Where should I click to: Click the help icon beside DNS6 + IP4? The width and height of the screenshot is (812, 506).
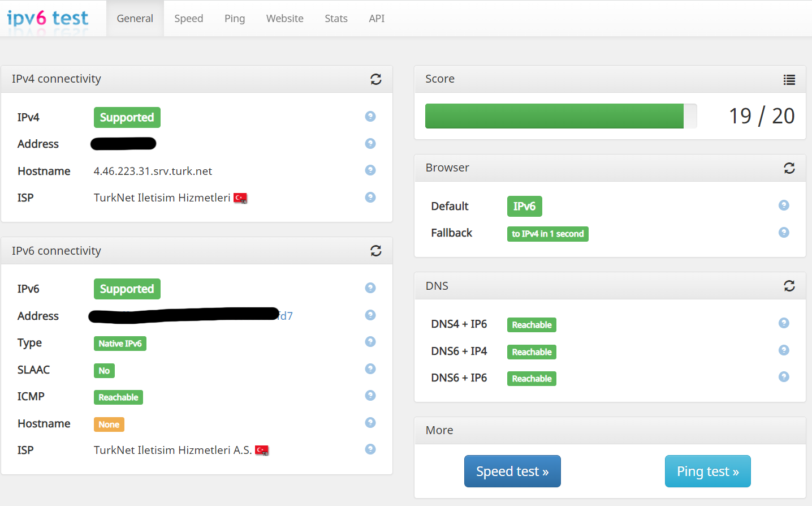[784, 350]
